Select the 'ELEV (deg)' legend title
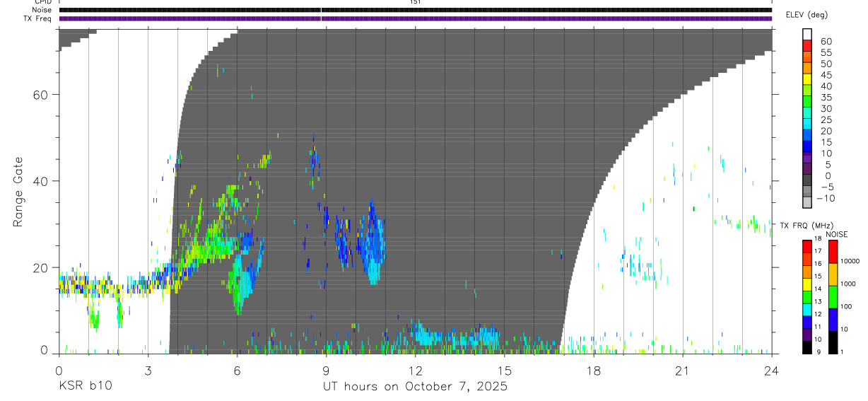Image resolution: width=868 pixels, height=401 pixels. (x=807, y=15)
